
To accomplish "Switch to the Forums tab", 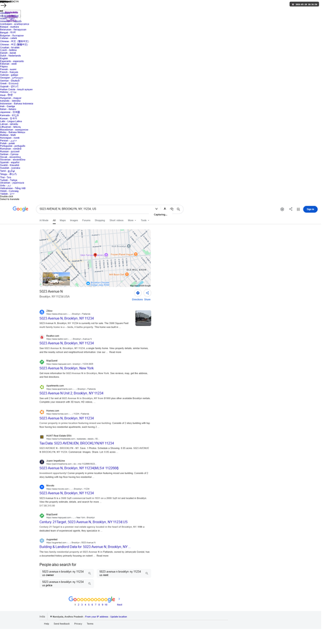I will [86, 221].
